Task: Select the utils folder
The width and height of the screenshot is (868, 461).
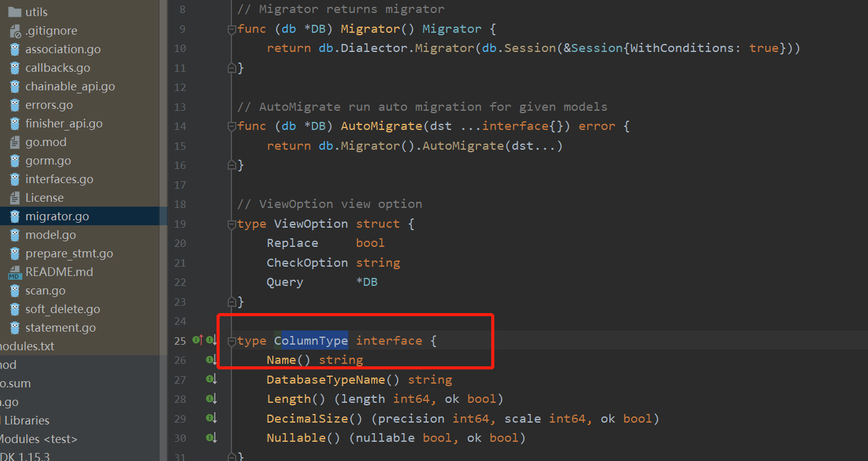Action: coord(34,11)
